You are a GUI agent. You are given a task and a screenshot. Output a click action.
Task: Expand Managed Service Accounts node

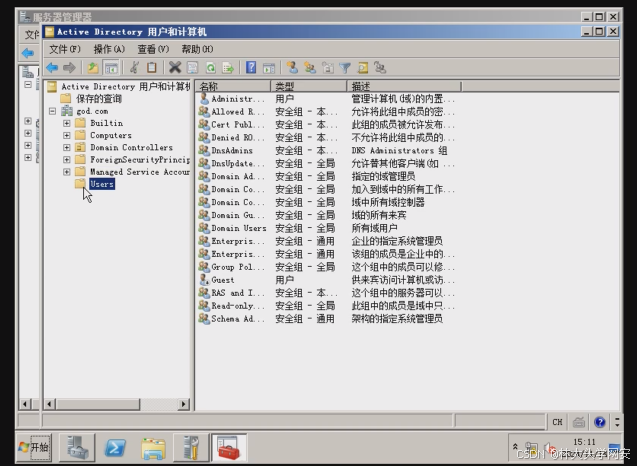[x=67, y=172]
